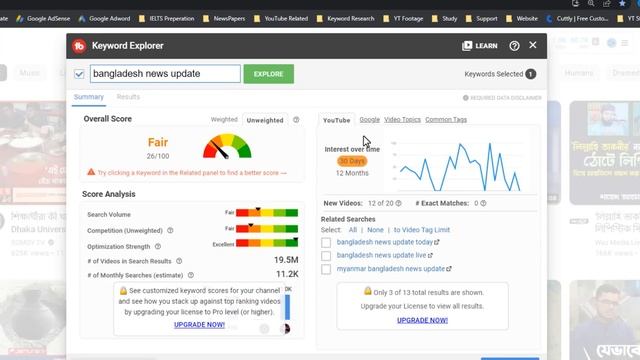Viewport: 640px width, 360px height.
Task: Open the NewsPapers bookmark folder
Action: click(224, 18)
